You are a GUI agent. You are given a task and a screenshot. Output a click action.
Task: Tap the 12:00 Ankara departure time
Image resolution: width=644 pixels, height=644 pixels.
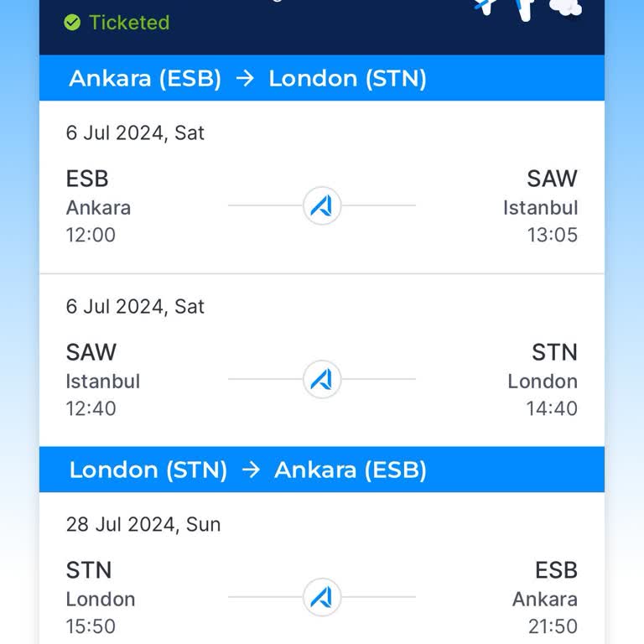(x=91, y=235)
